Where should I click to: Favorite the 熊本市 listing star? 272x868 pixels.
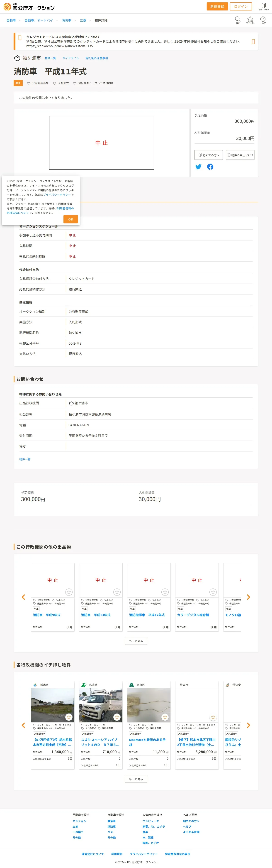pos(213,717)
